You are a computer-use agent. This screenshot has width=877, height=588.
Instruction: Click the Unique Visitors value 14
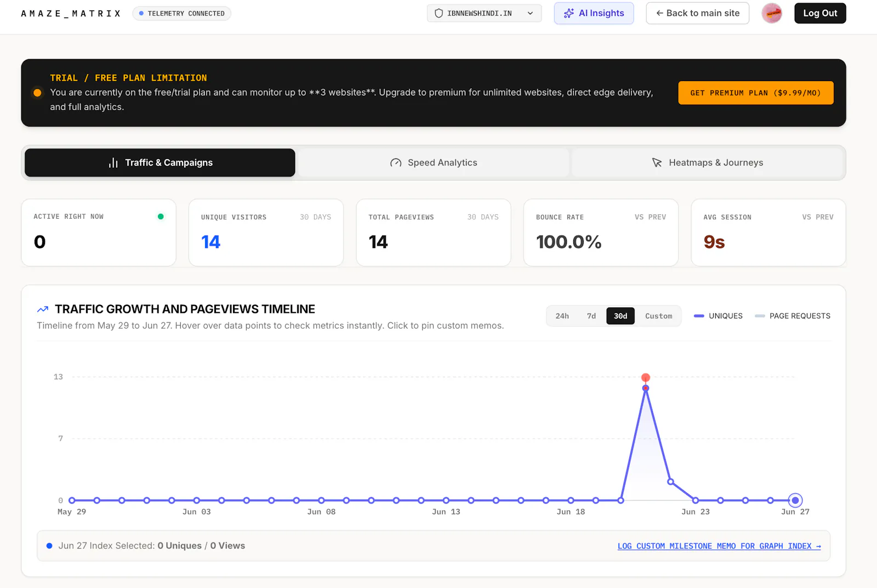[210, 242]
